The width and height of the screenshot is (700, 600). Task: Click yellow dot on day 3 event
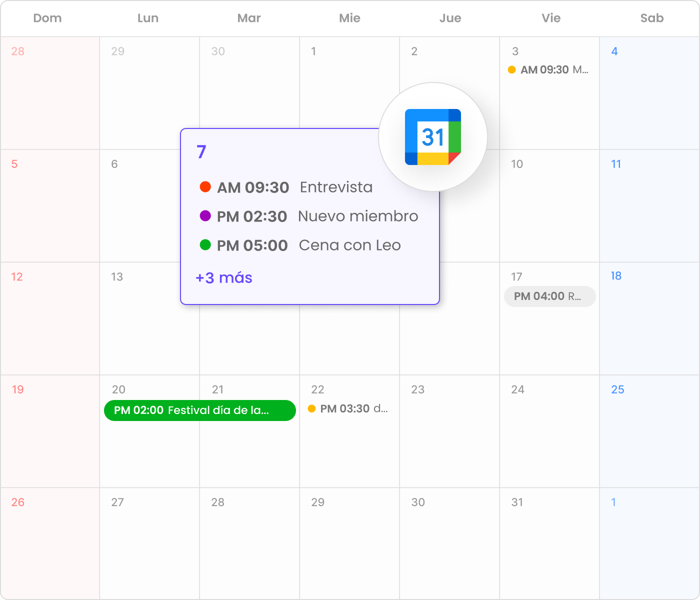pyautogui.click(x=511, y=70)
